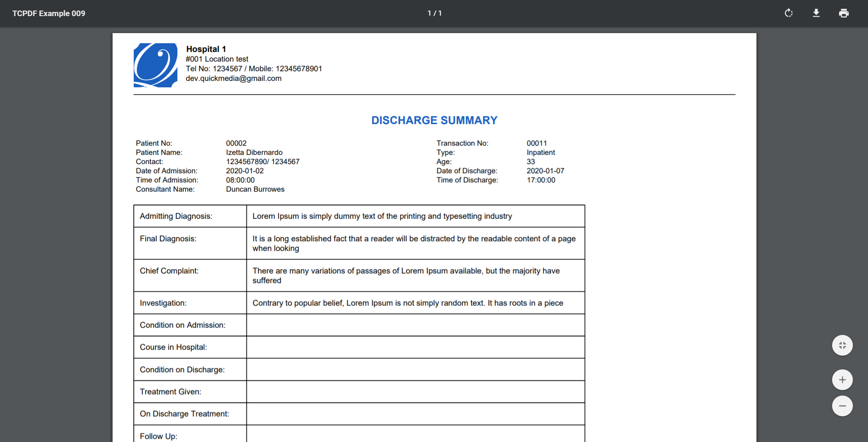
Task: Click the empty Condition on Admission cell
Action: point(415,325)
